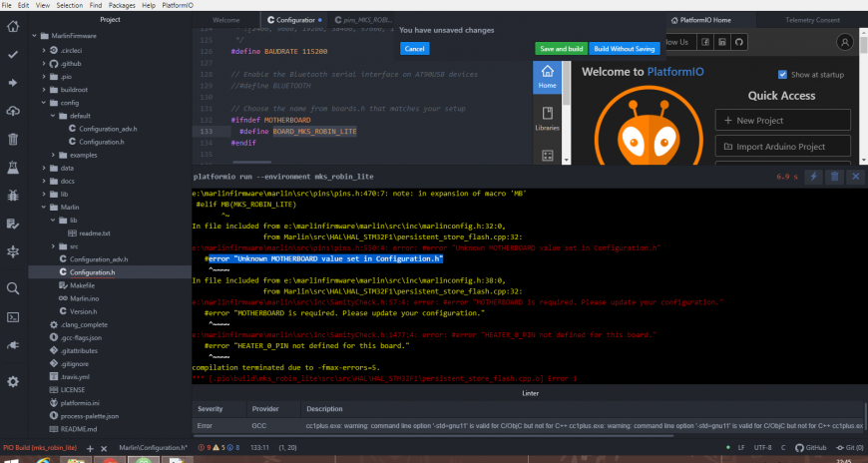
Task: Open PlatformIO GitHub link icon
Action: [x=739, y=42]
